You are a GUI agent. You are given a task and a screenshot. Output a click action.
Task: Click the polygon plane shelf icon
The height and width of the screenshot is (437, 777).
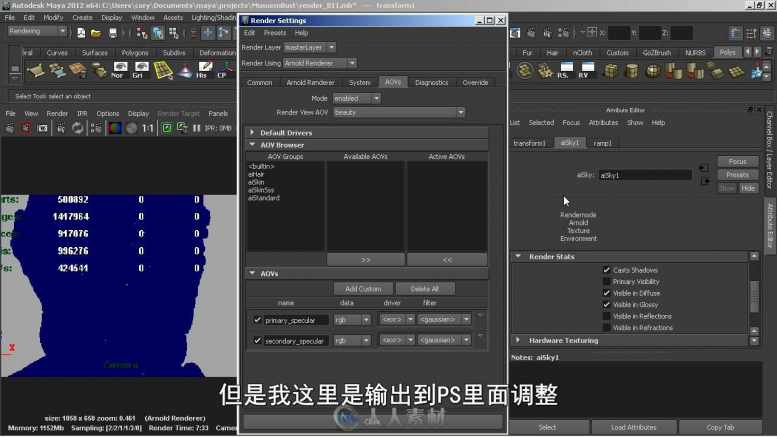point(737,71)
